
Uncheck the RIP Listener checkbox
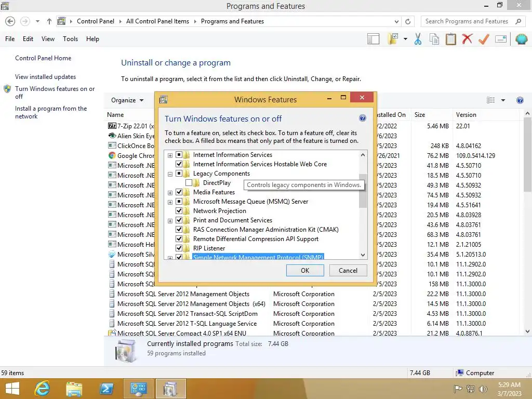tap(179, 248)
